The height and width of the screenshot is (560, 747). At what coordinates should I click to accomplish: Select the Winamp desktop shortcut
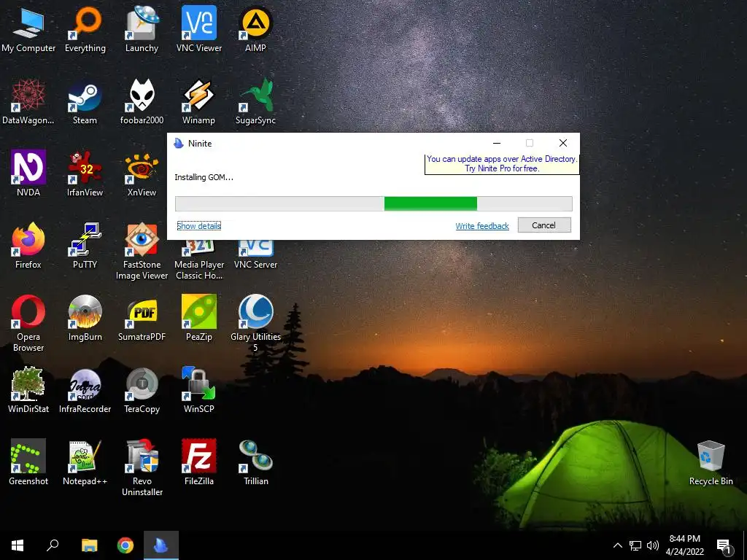pyautogui.click(x=198, y=102)
